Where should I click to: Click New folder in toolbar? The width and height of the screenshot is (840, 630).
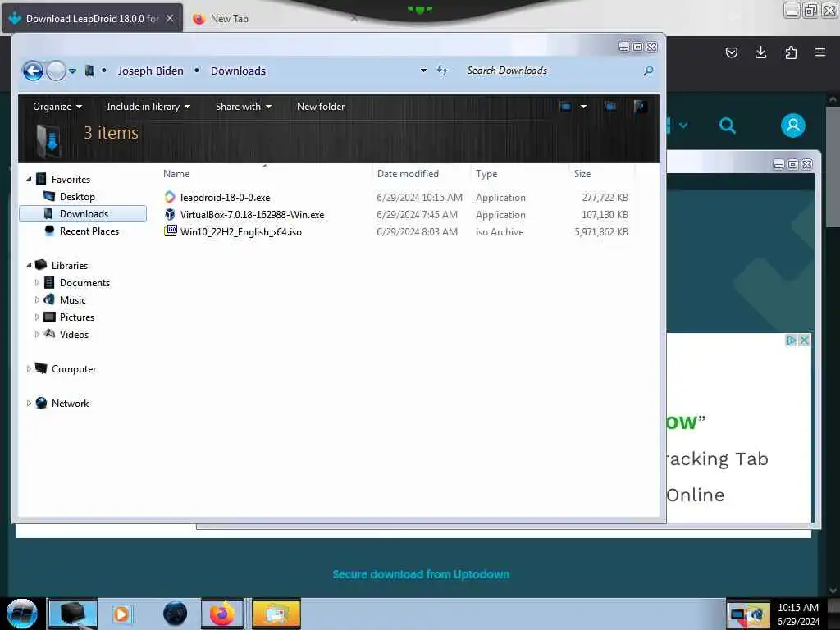point(321,107)
